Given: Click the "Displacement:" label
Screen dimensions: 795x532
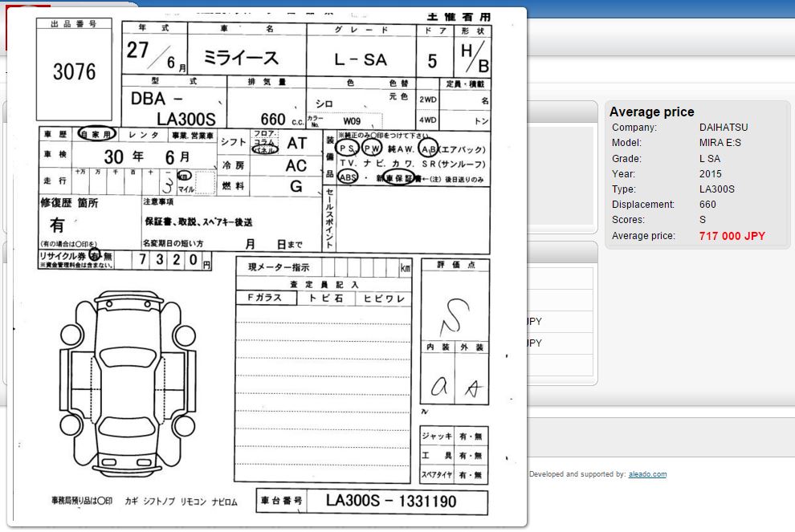Looking at the screenshot, I should (x=643, y=204).
